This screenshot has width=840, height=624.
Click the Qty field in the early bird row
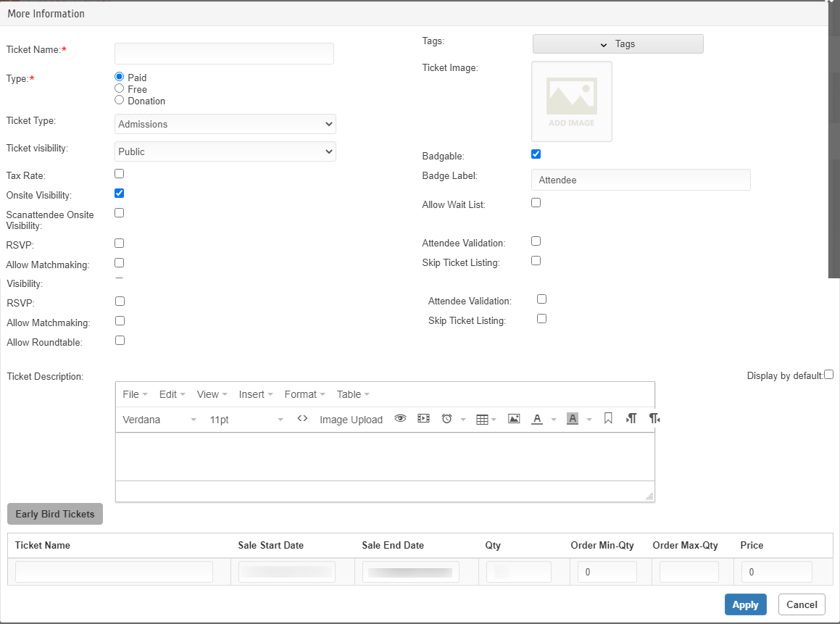tap(519, 572)
